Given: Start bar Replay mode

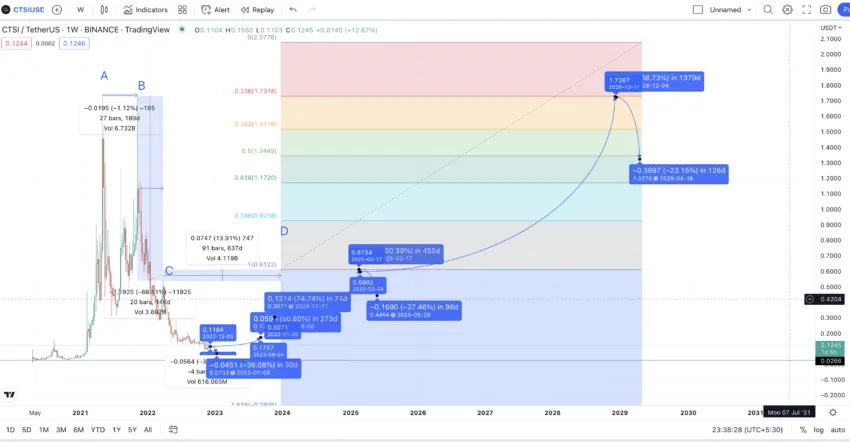Looking at the screenshot, I should point(257,10).
